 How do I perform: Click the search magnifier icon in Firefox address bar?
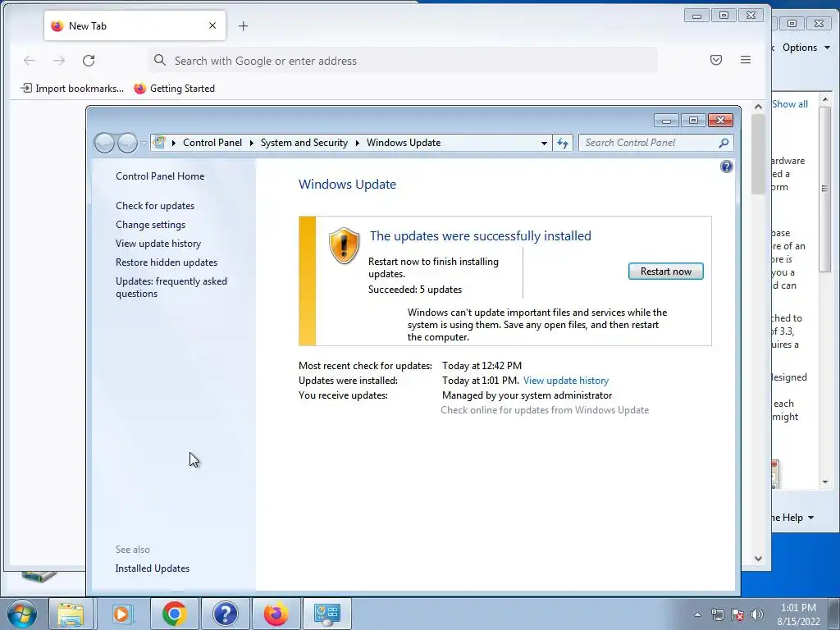coord(160,60)
